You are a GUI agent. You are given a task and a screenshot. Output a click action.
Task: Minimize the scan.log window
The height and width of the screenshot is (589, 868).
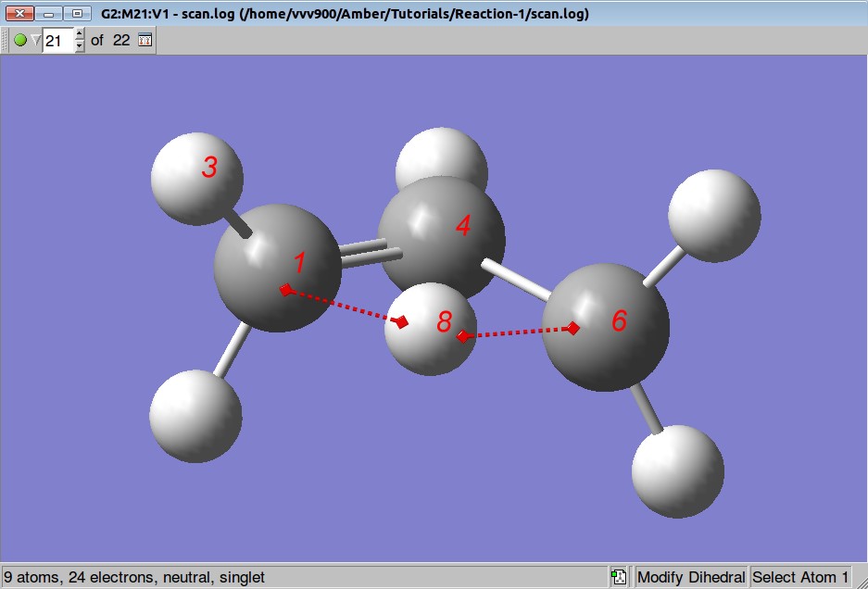click(48, 13)
